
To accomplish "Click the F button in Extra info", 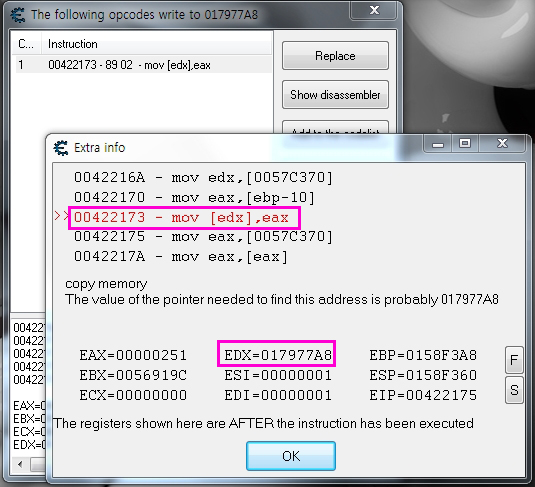I will pyautogui.click(x=514, y=360).
